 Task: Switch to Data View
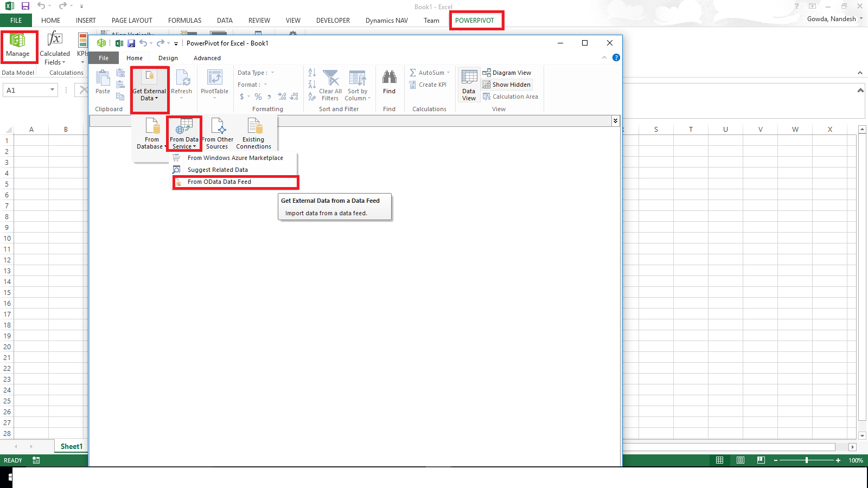pos(469,85)
